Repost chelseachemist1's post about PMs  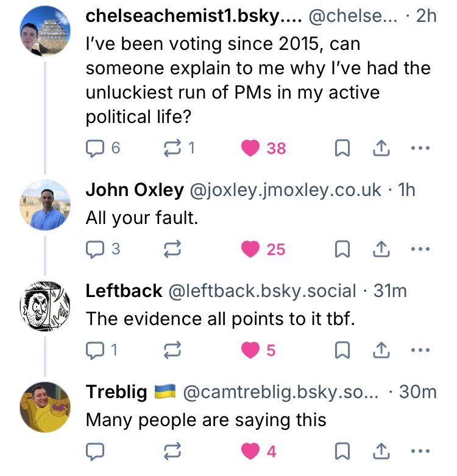point(172,148)
